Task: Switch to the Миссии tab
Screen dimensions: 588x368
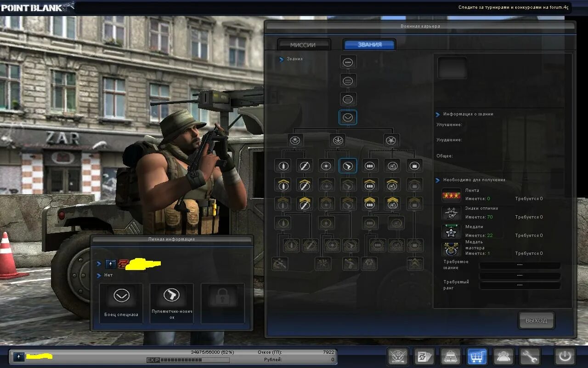Action: [303, 45]
